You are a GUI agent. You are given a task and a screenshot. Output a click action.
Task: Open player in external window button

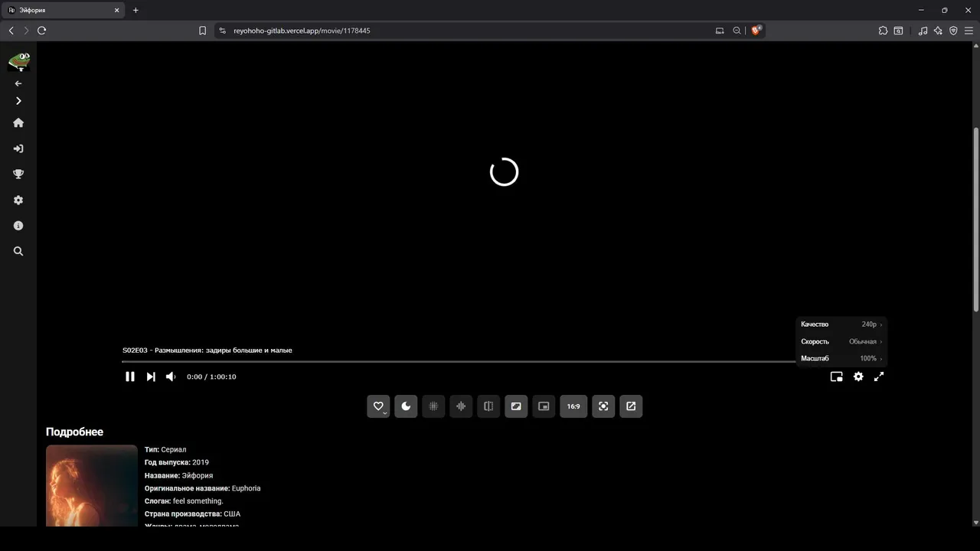tap(631, 406)
